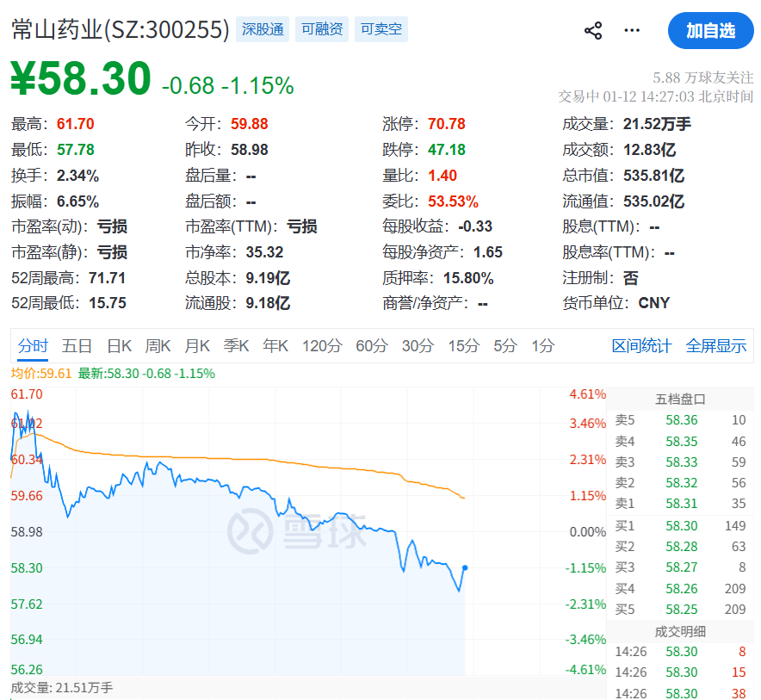Screen dimensions: 761x700
Task: Click the 可融资 tag
Action: coord(322,30)
